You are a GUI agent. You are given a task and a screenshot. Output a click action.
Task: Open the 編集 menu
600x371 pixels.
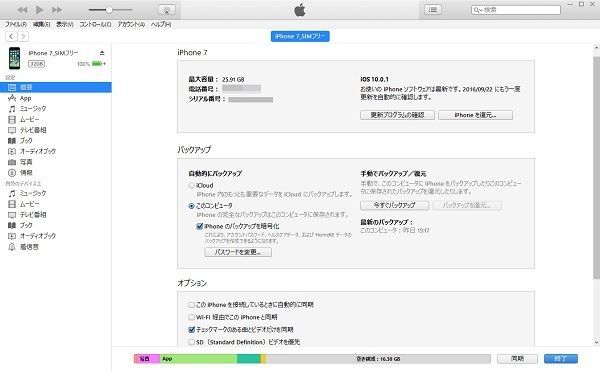41,24
